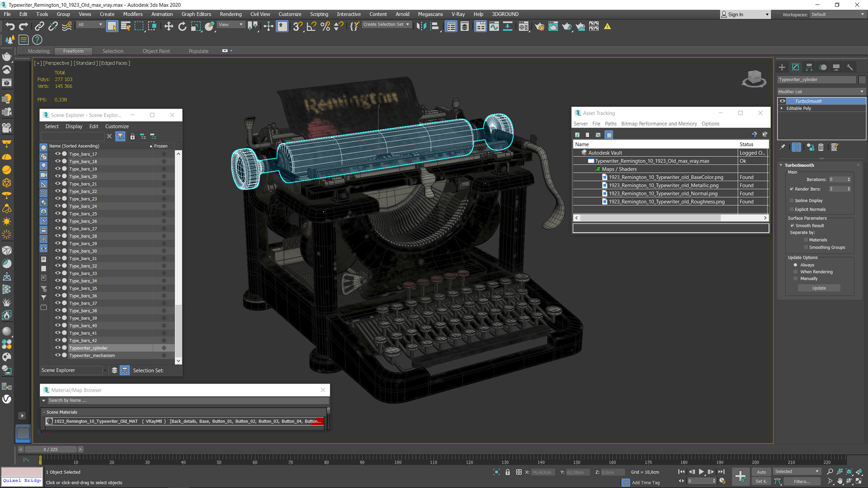Screen dimensions: 868x488
Task: Toggle selection lock padlock in status bar
Action: coord(508,472)
